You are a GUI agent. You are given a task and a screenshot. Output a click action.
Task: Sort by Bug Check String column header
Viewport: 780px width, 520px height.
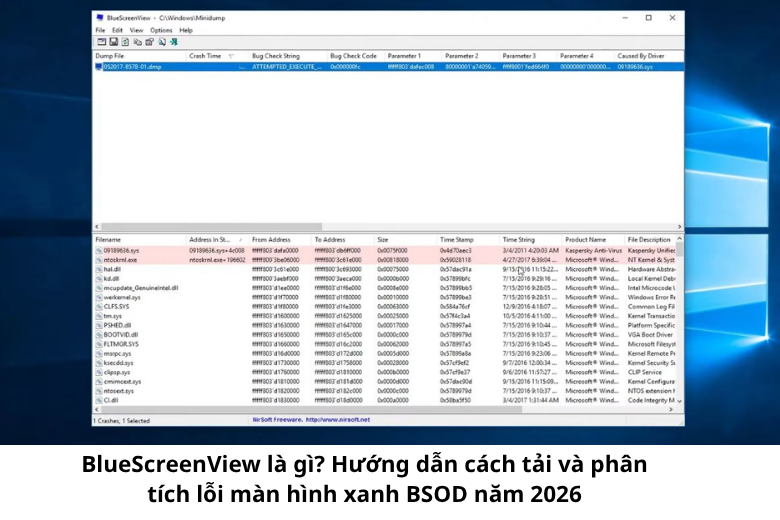click(288, 56)
